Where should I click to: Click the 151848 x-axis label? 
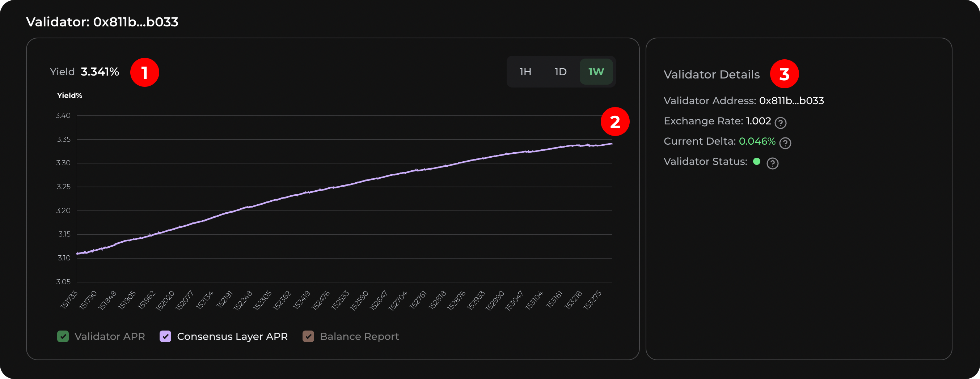click(x=107, y=300)
